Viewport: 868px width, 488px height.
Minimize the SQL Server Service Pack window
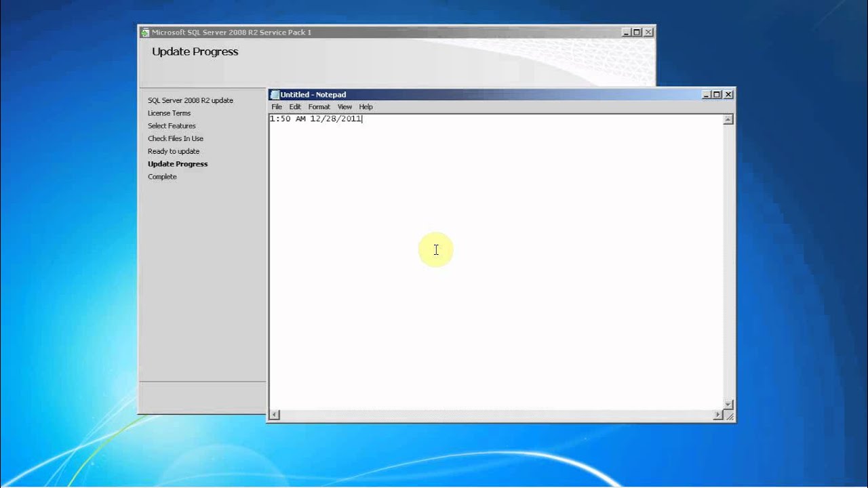click(627, 33)
